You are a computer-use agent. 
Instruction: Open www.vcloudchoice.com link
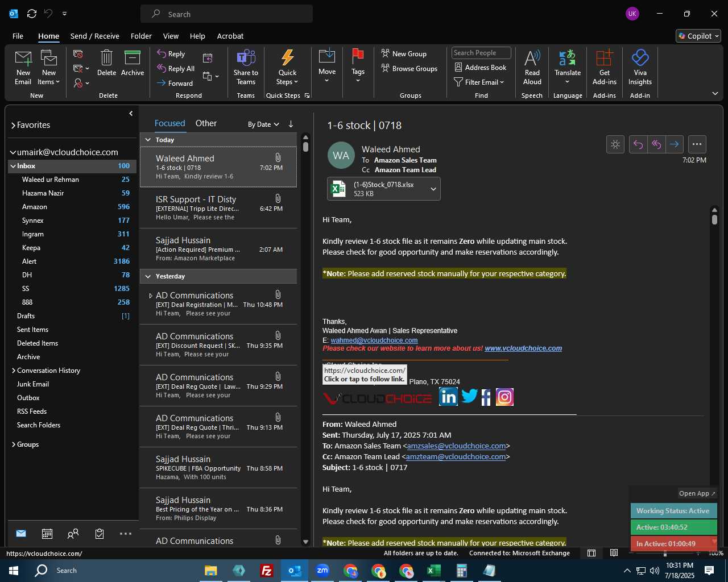click(x=523, y=348)
